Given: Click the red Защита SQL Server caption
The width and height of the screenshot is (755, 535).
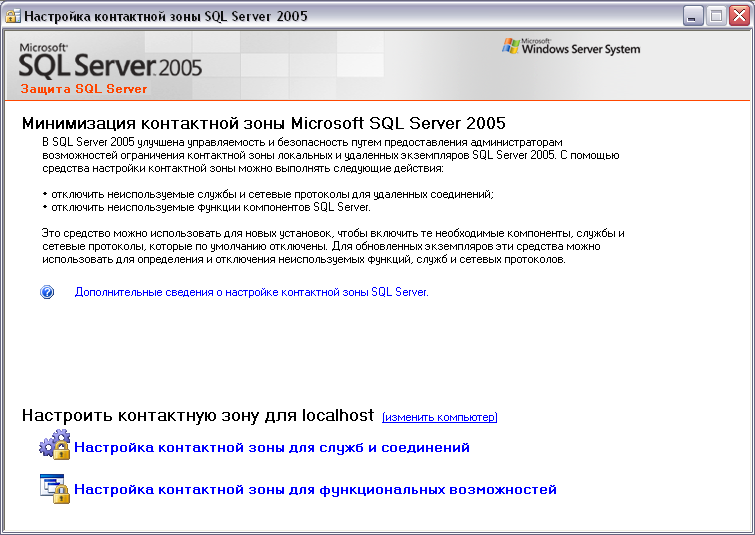Looking at the screenshot, I should pos(84,89).
